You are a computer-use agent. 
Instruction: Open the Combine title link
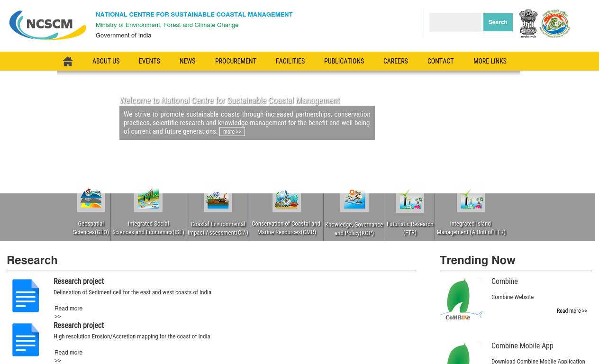click(x=505, y=282)
